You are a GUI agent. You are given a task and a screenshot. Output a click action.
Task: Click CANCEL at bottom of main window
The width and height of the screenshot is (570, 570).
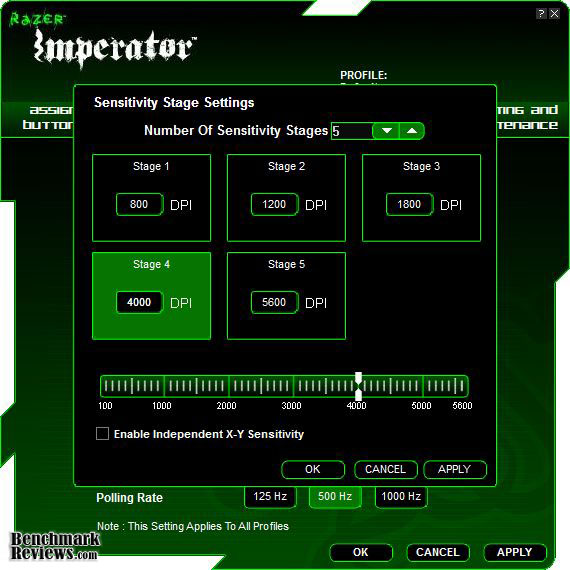point(438,553)
